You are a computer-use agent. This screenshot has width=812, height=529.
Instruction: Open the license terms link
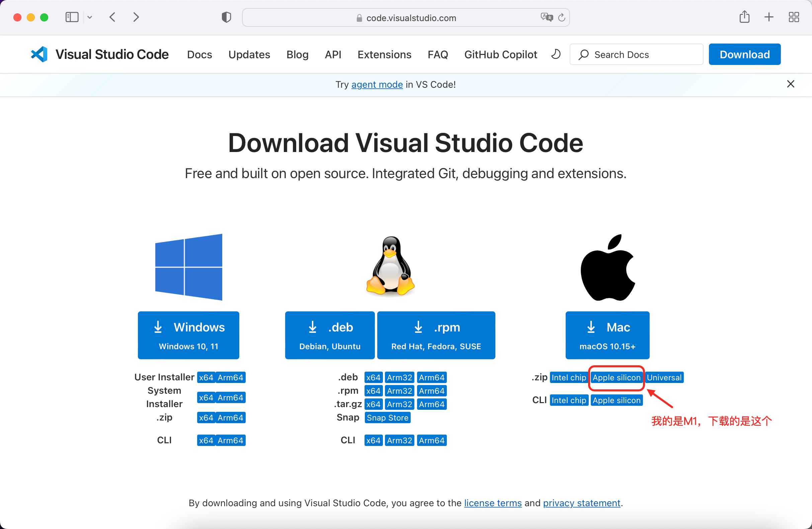click(493, 503)
